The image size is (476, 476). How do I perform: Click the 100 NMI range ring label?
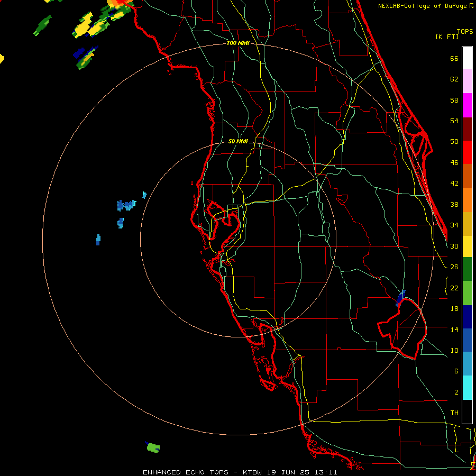pos(238,43)
